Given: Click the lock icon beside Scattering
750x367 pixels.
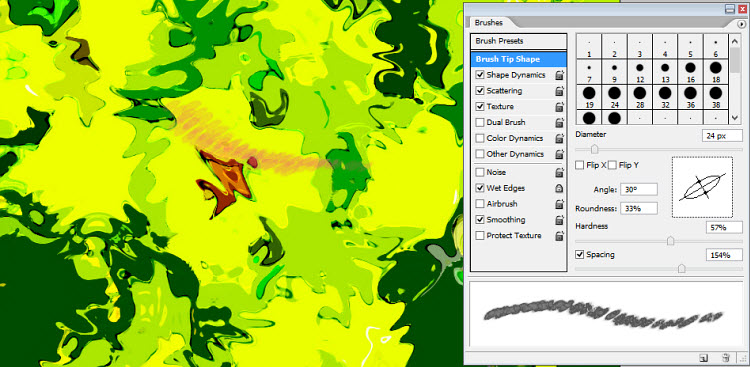Looking at the screenshot, I should coord(559,91).
